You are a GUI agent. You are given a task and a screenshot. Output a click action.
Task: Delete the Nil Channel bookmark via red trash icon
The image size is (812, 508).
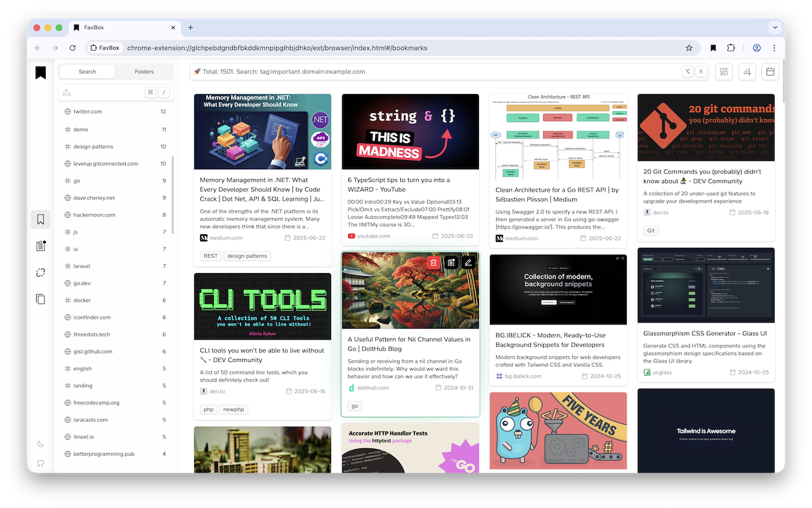coord(433,262)
